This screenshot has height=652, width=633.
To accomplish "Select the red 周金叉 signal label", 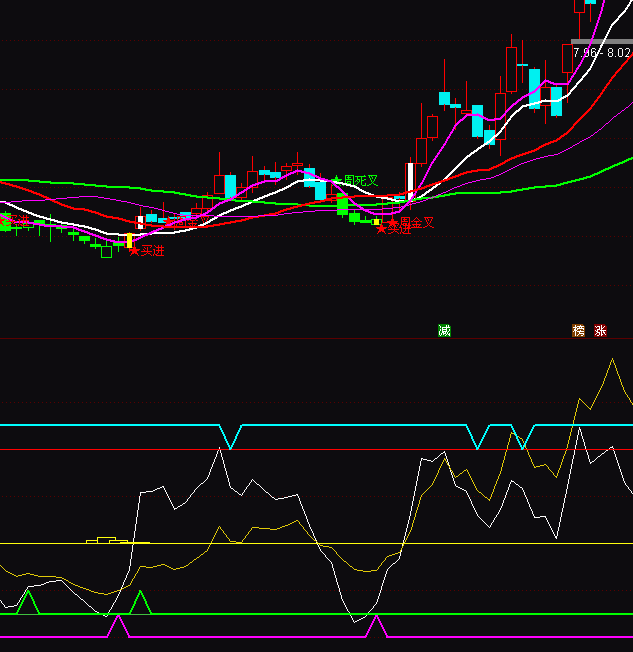I will [x=417, y=222].
